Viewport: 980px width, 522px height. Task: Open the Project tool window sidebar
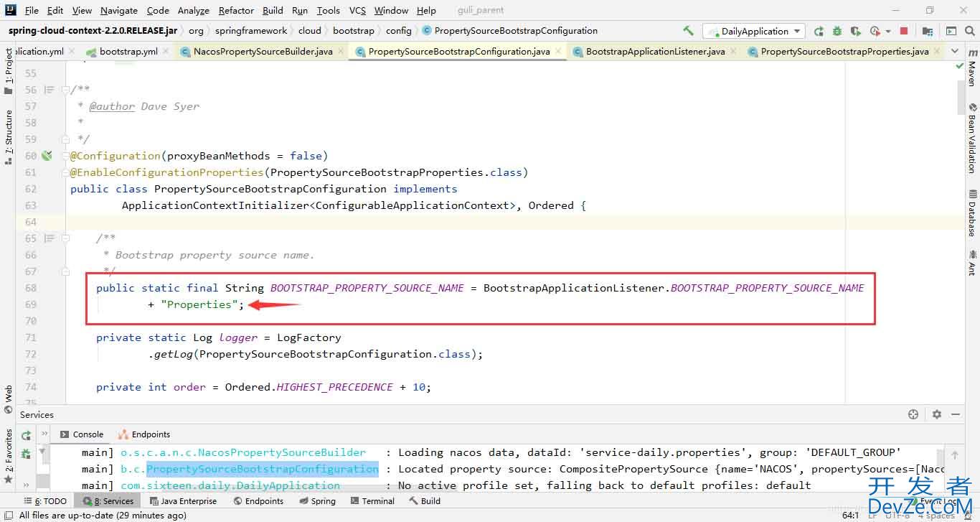click(x=8, y=70)
